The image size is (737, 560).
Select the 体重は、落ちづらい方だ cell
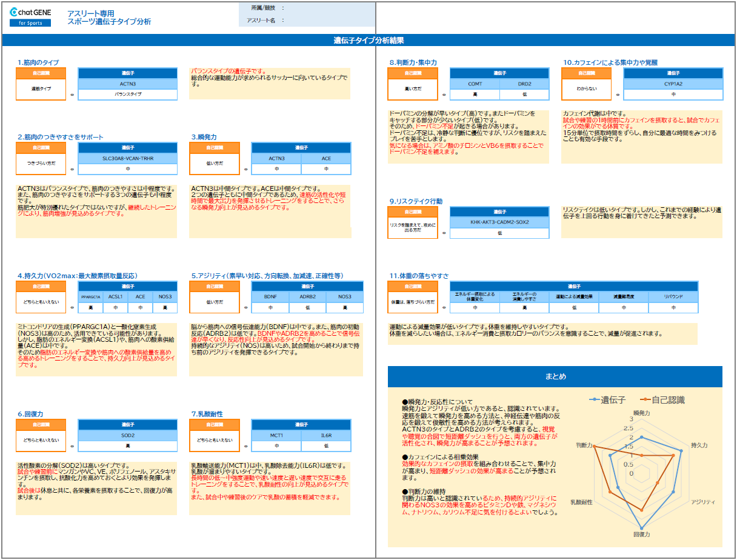(413, 302)
